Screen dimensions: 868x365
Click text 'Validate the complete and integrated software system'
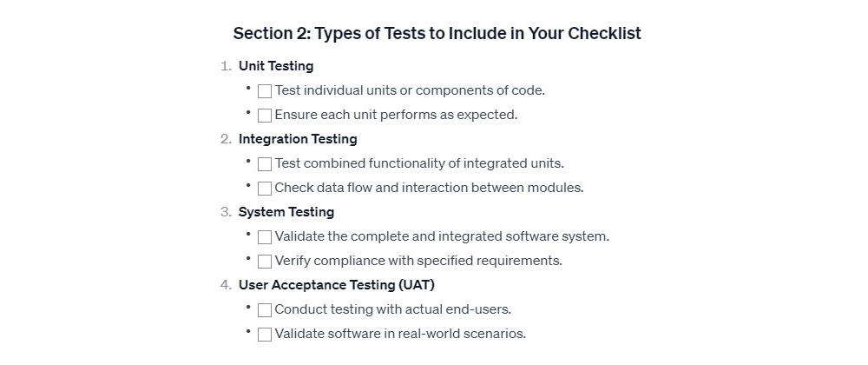click(x=442, y=236)
